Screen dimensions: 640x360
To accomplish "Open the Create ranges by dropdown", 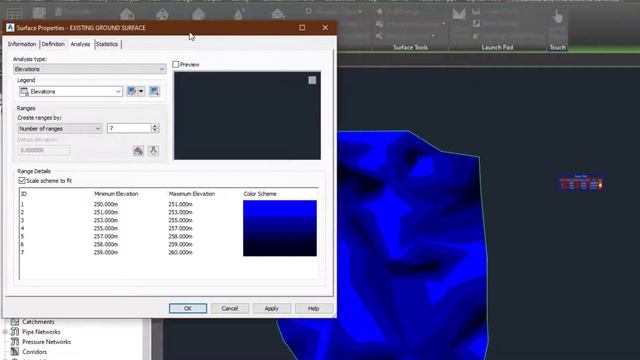I will [x=60, y=129].
